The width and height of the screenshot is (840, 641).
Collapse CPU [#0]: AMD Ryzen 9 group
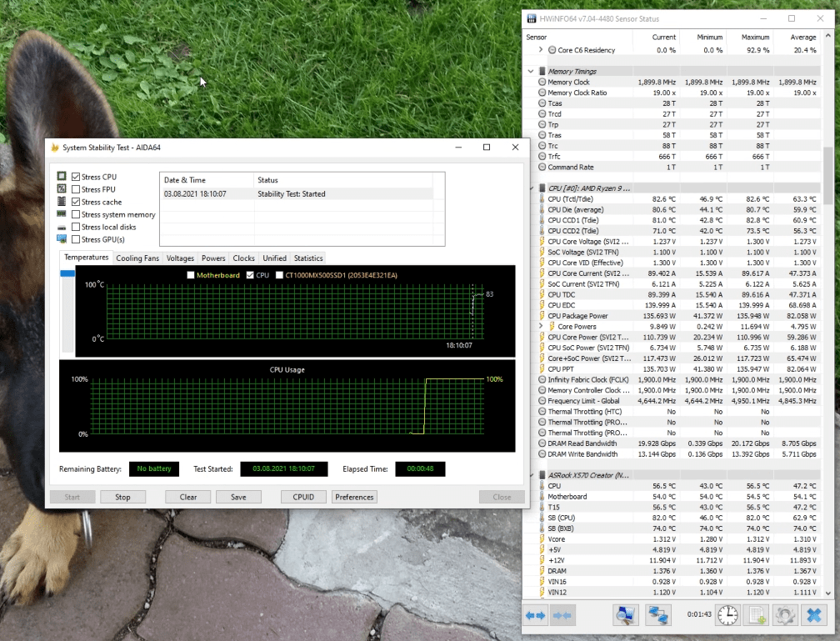532,188
